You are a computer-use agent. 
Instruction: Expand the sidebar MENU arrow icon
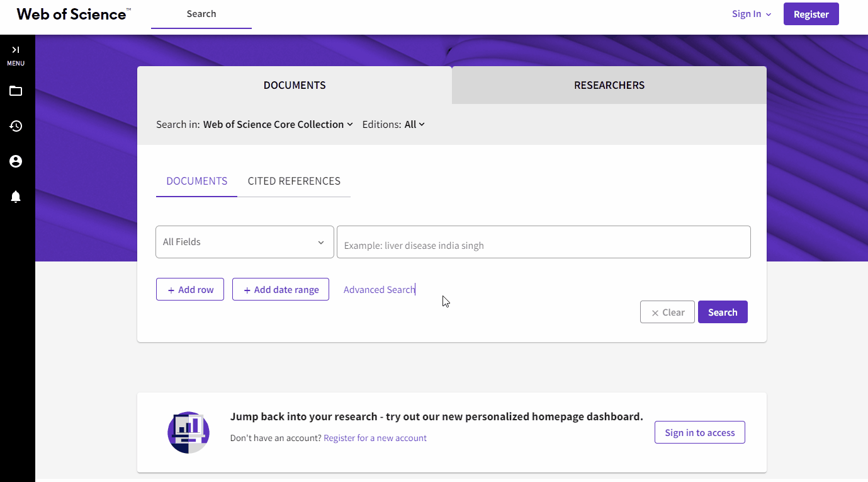pos(16,50)
